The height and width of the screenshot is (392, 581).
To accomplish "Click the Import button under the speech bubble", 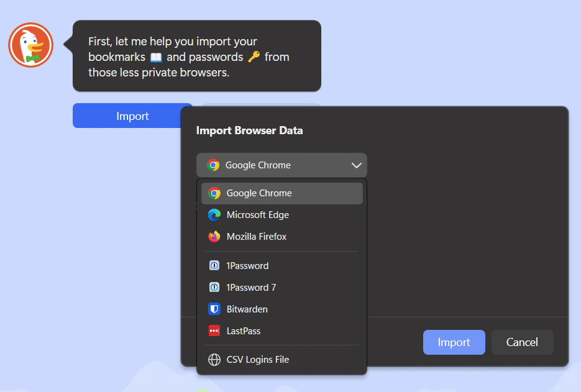I will [132, 116].
